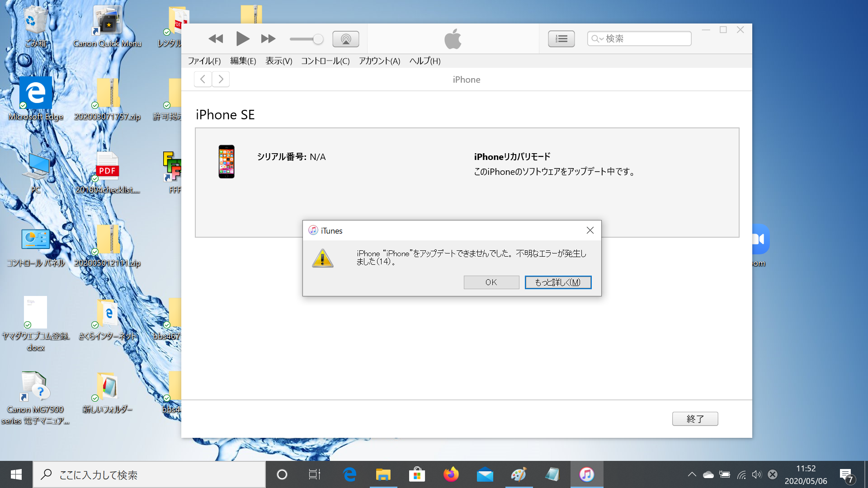Click the AirPlay icon in iTunes toolbar
Screen dimensions: 868x488
click(345, 39)
